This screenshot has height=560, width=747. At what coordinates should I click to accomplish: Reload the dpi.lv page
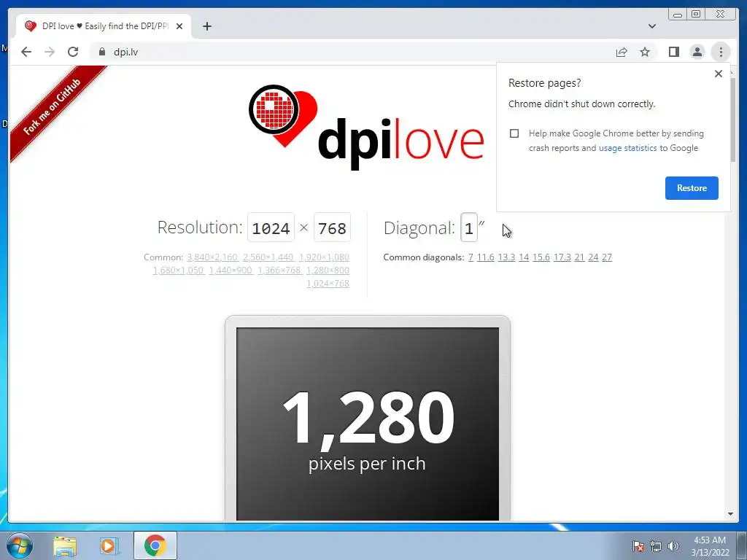(x=73, y=52)
